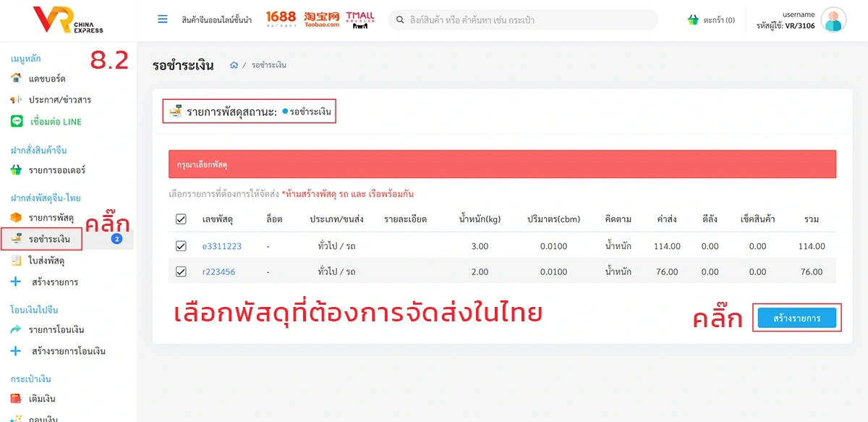Screen dimensions: 868x422
Task: Click the user profile avatar
Action: 833,20
